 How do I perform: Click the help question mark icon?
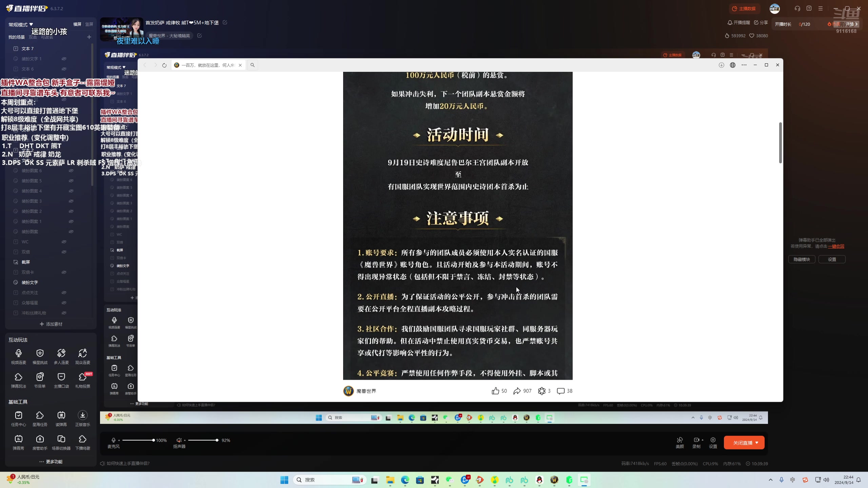pyautogui.click(x=809, y=8)
